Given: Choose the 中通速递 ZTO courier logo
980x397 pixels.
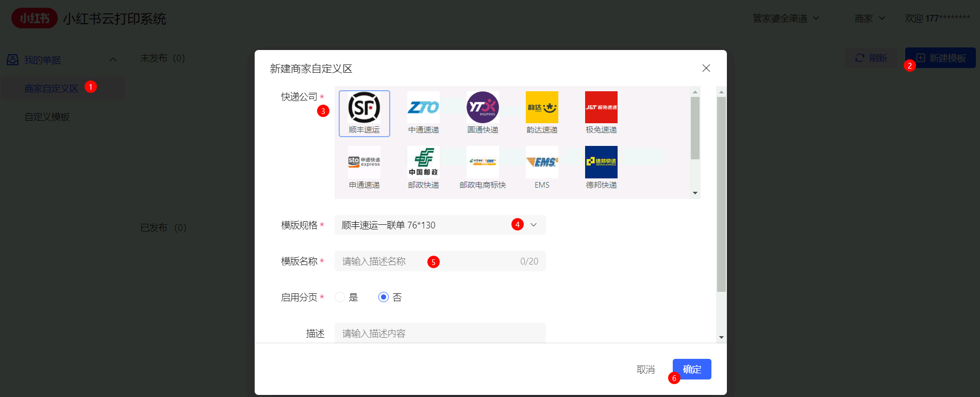Looking at the screenshot, I should pos(423,107).
